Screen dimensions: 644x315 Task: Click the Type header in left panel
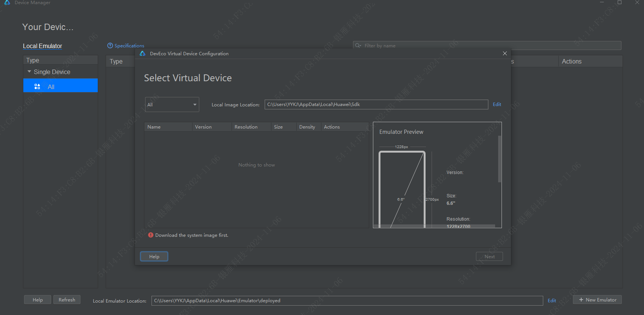(61, 60)
